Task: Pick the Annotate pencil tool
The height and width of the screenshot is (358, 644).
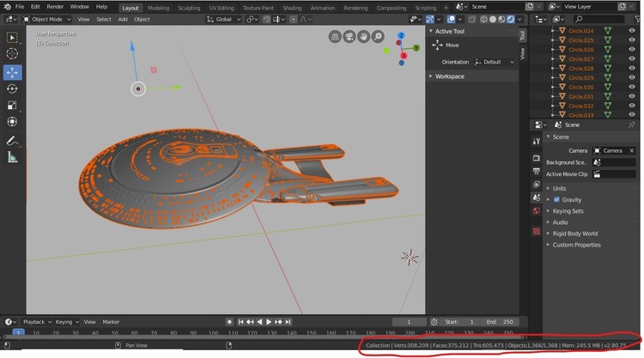Action: pos(12,140)
